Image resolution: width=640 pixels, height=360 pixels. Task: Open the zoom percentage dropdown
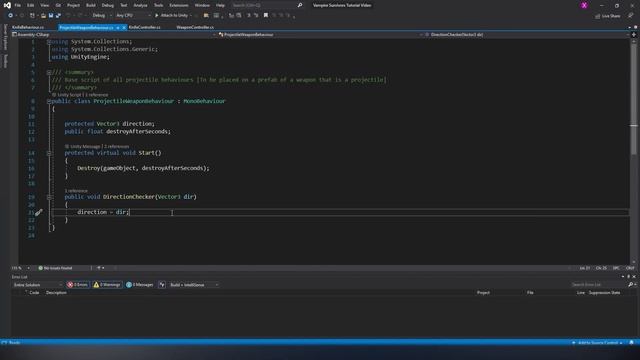coord(21,268)
